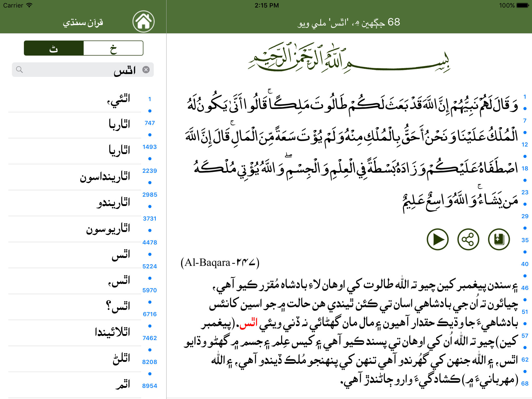The height and width of the screenshot is (399, 532).
Task: Jump to index 7462 in word list
Action: (x=150, y=338)
